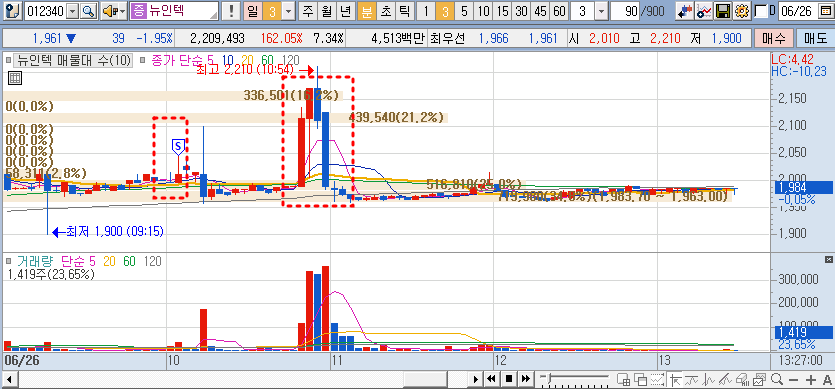
Task: Click play forward button in bottom bar
Action: coord(477,379)
